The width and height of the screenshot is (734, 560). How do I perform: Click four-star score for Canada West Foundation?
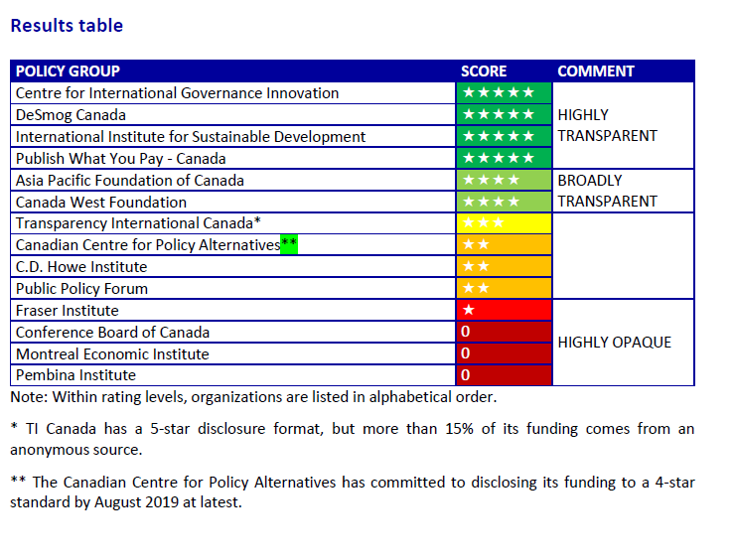click(505, 203)
